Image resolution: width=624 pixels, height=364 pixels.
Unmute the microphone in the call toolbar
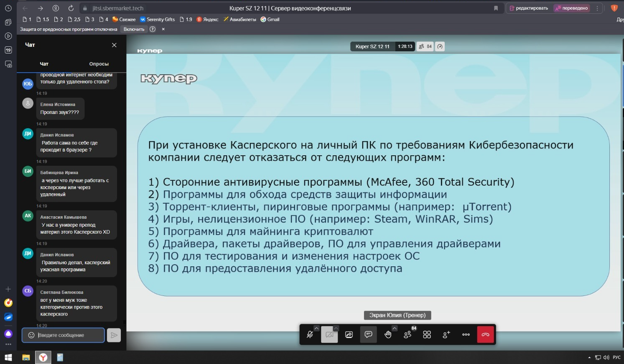(x=310, y=335)
